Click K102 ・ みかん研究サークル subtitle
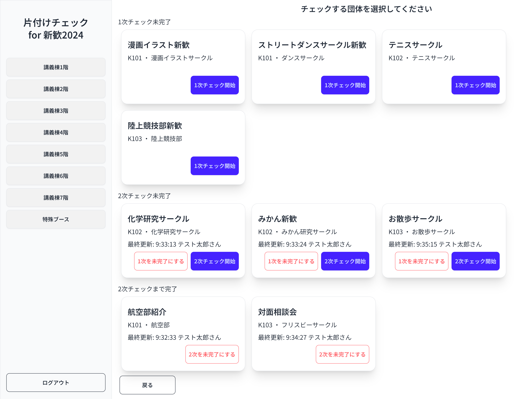Screen dimensions: 532x399 [x=298, y=232]
